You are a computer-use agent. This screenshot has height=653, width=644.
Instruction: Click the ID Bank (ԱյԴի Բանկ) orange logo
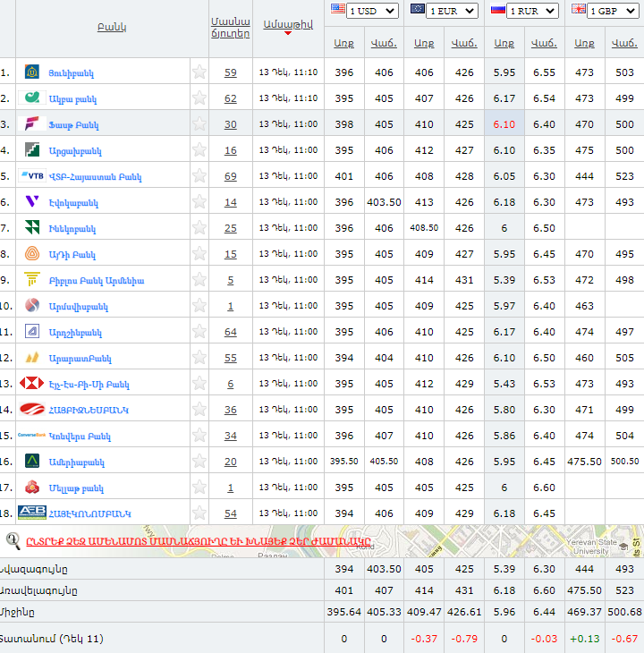(x=32, y=253)
